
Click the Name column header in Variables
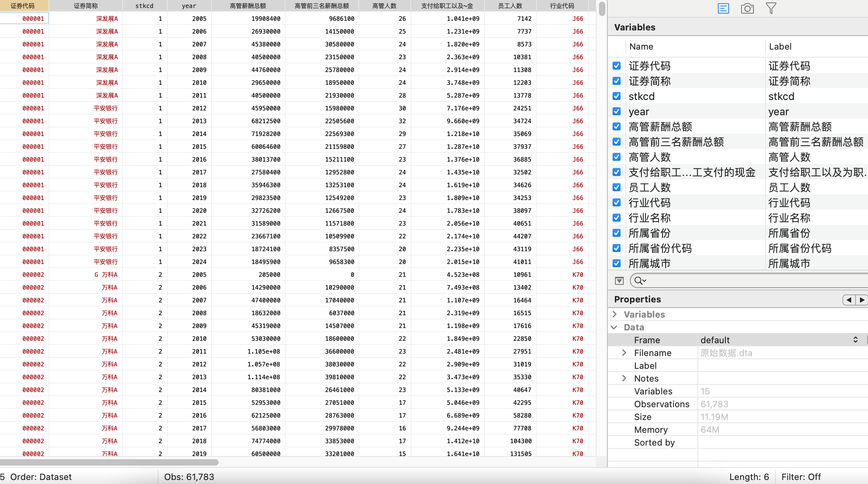pyautogui.click(x=641, y=46)
